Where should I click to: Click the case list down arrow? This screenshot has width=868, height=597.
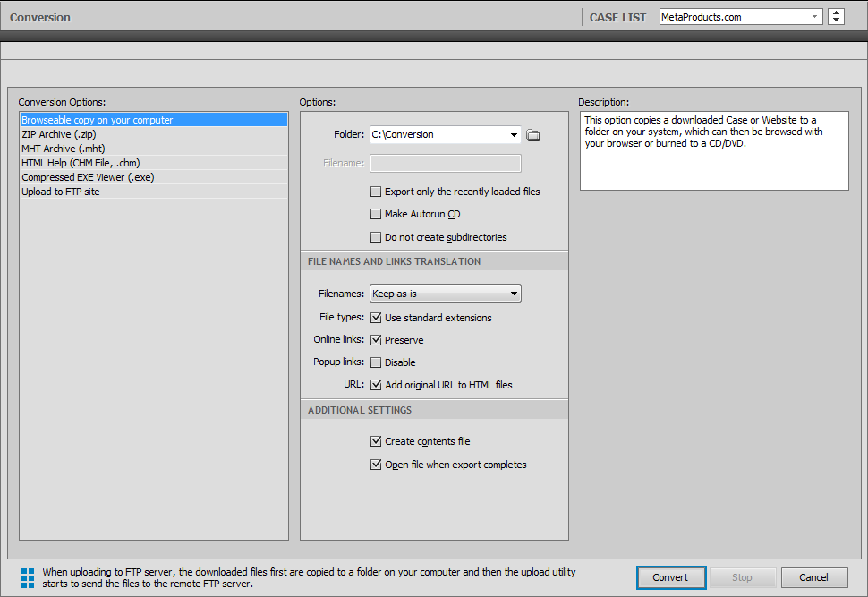(836, 21)
